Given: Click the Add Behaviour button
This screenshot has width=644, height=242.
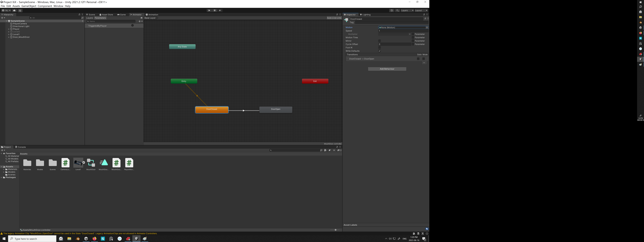Looking at the screenshot, I should coord(387,69).
